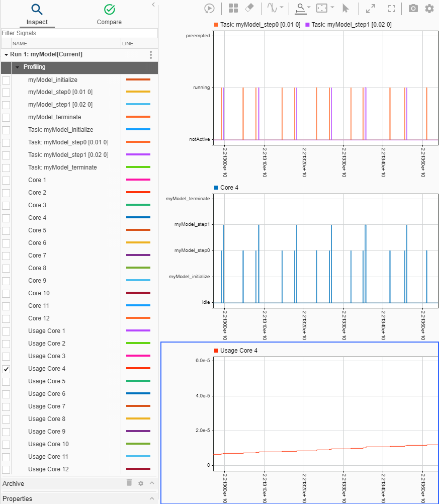Click the eraser clear-subplot icon
Viewport: 439px width, 504px height.
249,8
